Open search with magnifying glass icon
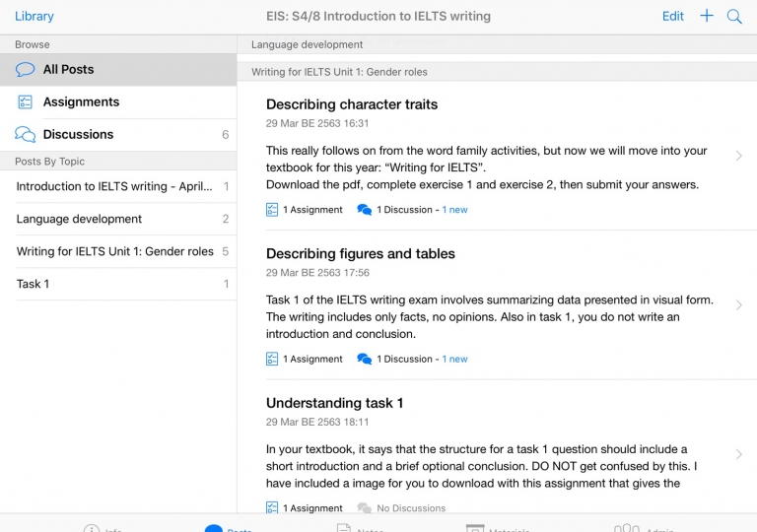 click(x=734, y=16)
